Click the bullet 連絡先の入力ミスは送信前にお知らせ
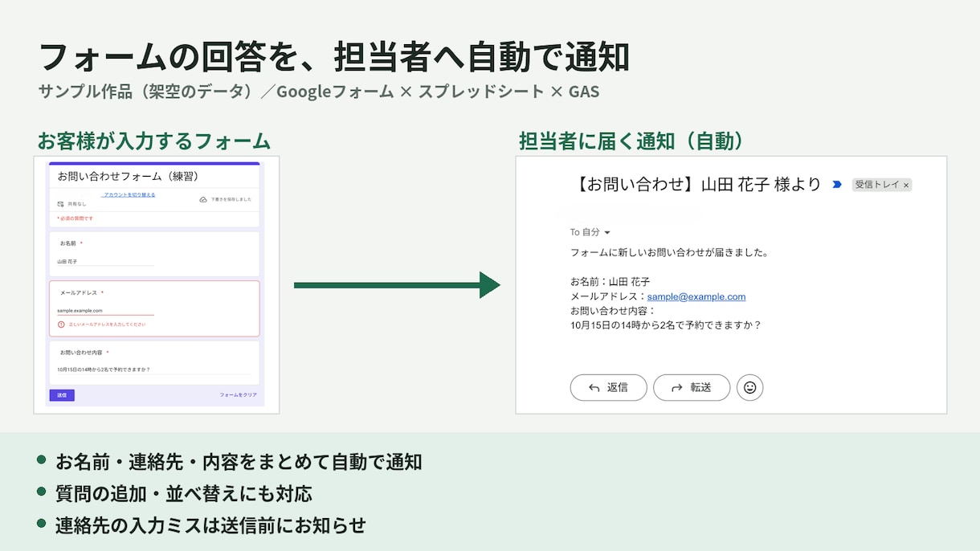 pos(210,525)
